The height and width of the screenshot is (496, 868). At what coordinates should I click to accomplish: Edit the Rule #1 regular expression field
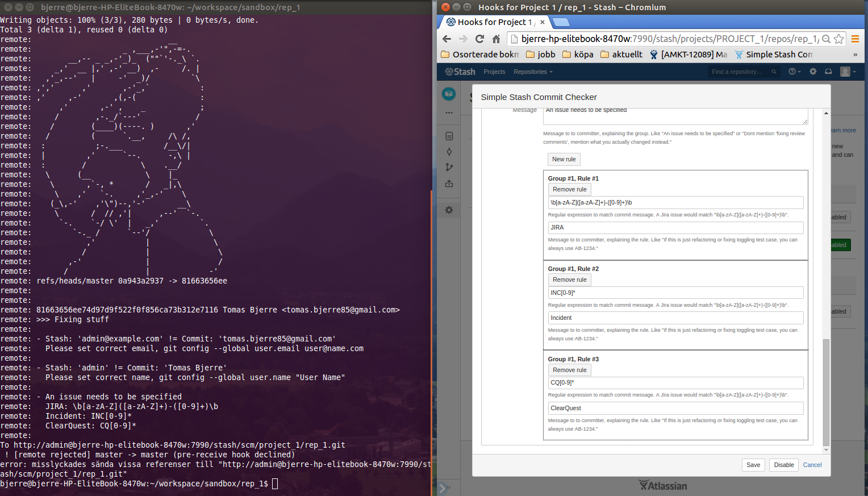pyautogui.click(x=675, y=202)
